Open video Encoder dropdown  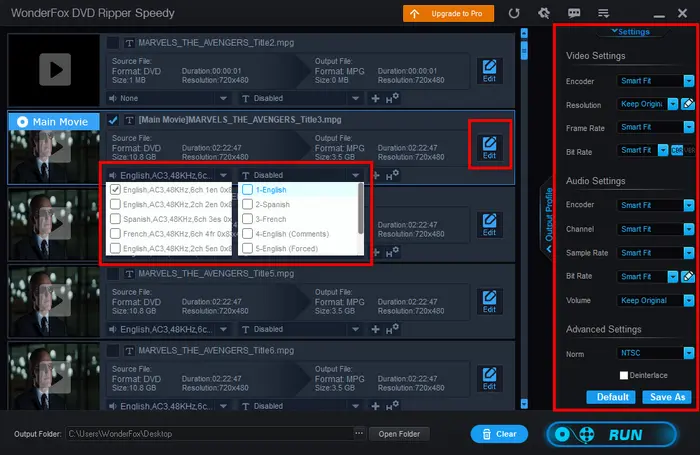coord(656,81)
